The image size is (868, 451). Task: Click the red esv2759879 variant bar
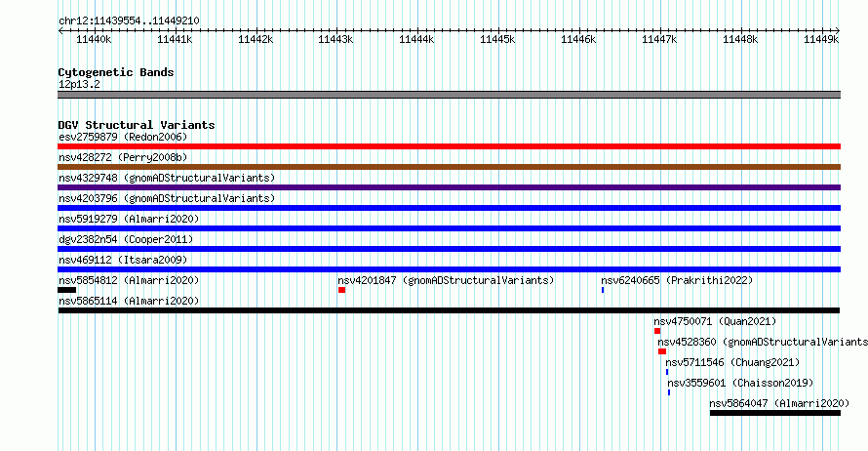(x=449, y=146)
